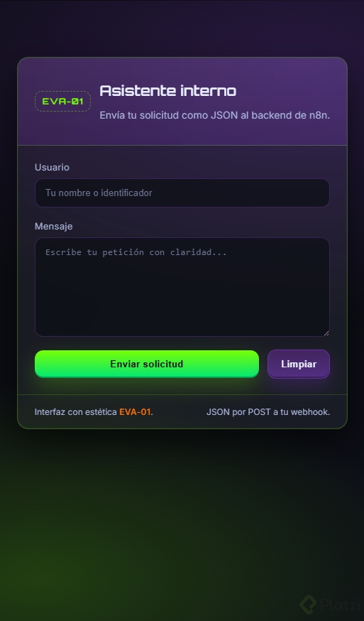Click the placeholder Tu nombre o identificador

pyautogui.click(x=99, y=193)
